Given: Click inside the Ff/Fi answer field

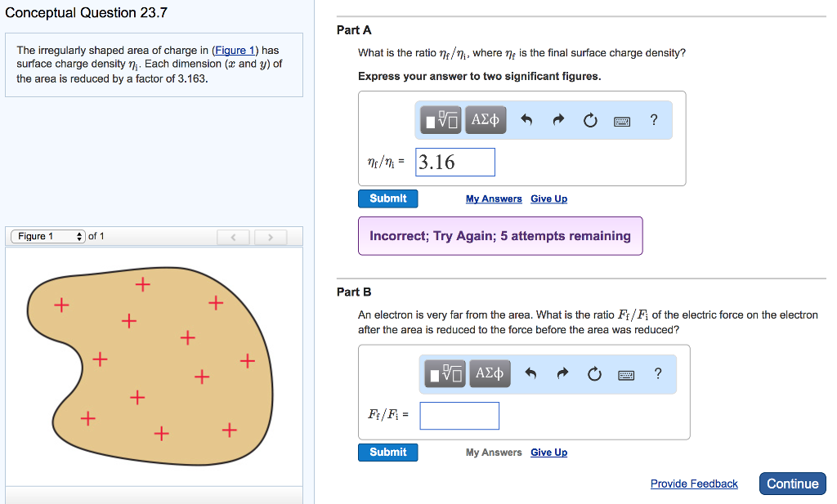Looking at the screenshot, I should click(x=459, y=415).
